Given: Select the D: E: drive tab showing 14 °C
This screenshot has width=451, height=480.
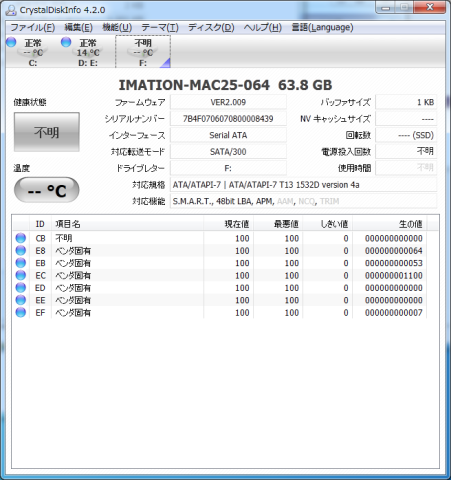Looking at the screenshot, I should point(88,52).
